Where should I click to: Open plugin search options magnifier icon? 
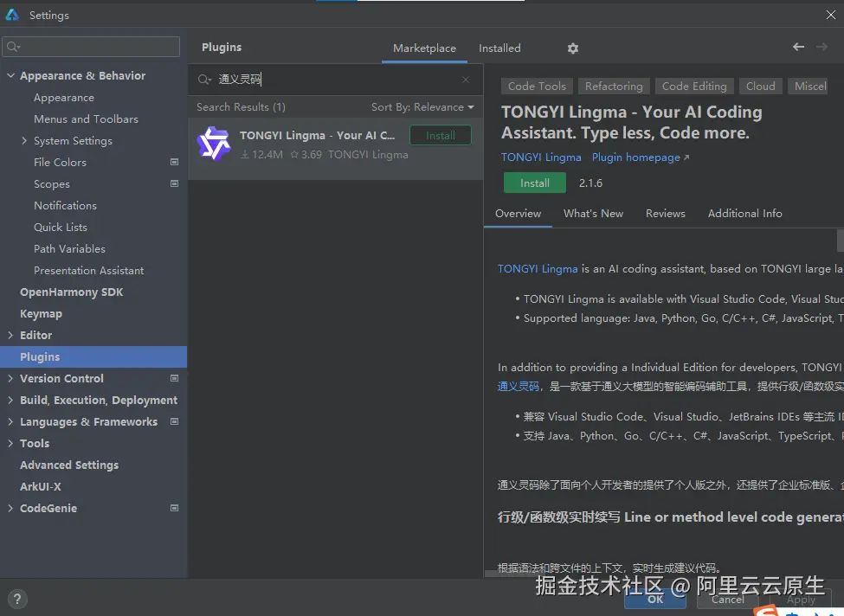click(204, 80)
